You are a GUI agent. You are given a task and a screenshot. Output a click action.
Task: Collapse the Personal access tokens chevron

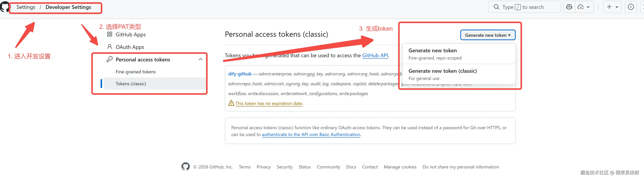coord(201,59)
